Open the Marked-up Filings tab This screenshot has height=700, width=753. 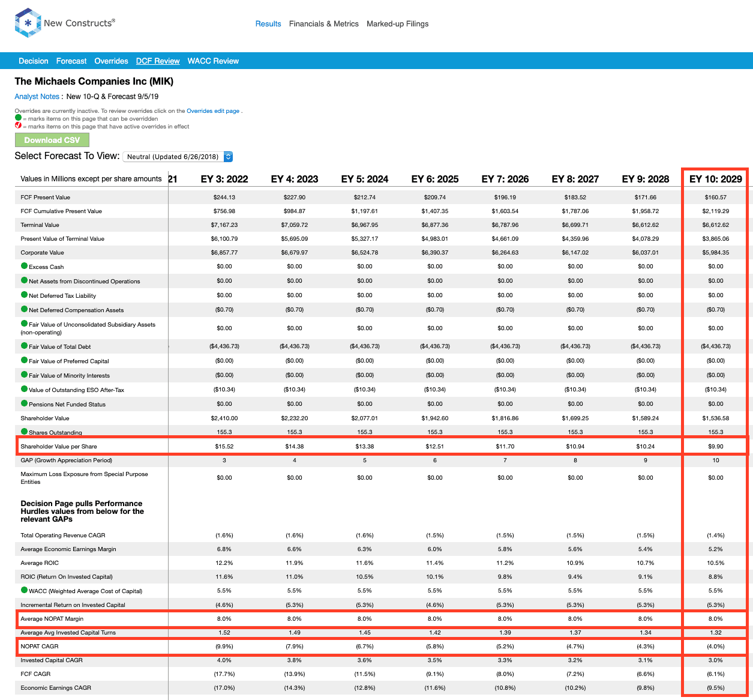[398, 24]
